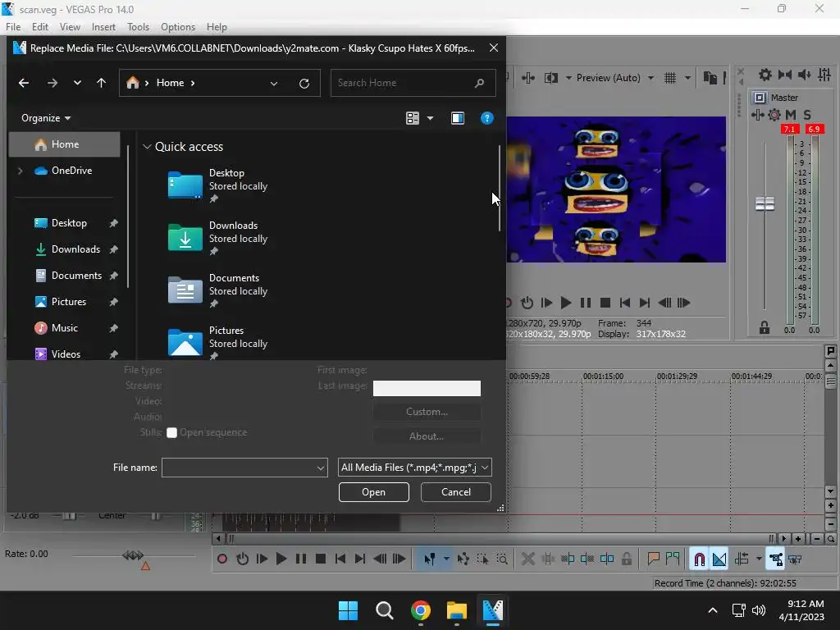This screenshot has width=840, height=630.
Task: Click the Search Home input field
Action: coord(413,83)
